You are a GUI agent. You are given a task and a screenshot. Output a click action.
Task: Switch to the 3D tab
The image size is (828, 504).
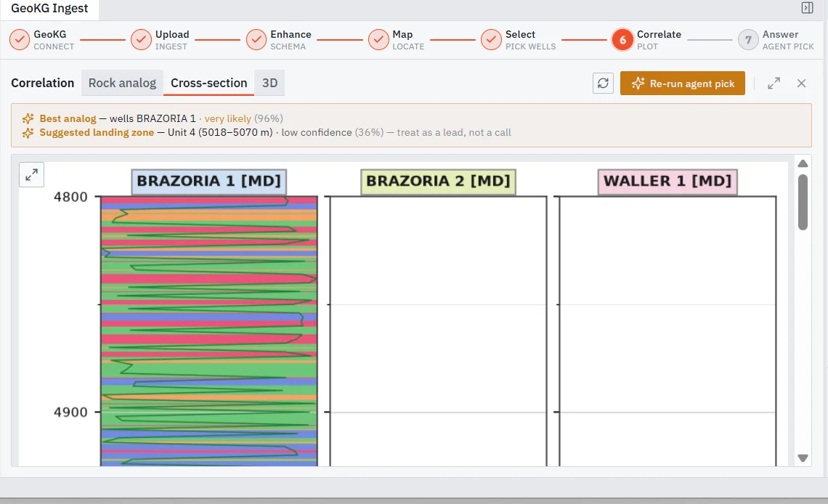pyautogui.click(x=270, y=83)
